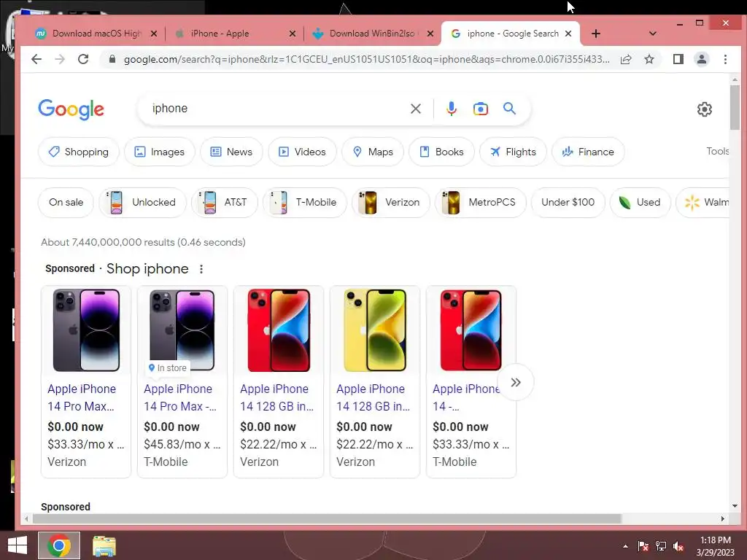
Task: Clear the search box with the X
Action: point(415,109)
